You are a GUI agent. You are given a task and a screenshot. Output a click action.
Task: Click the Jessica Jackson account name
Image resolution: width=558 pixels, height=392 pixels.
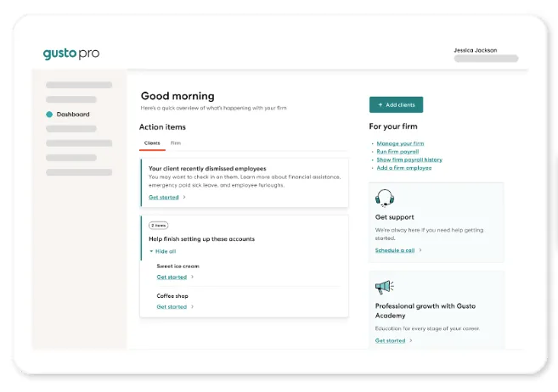pyautogui.click(x=476, y=50)
